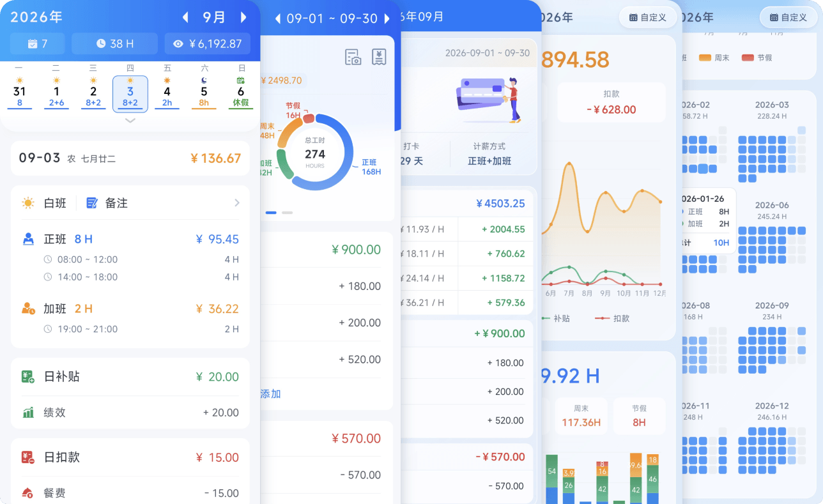This screenshot has height=504, width=823.
Task: Click the 日扣款 deduction icon
Action: pyautogui.click(x=28, y=457)
